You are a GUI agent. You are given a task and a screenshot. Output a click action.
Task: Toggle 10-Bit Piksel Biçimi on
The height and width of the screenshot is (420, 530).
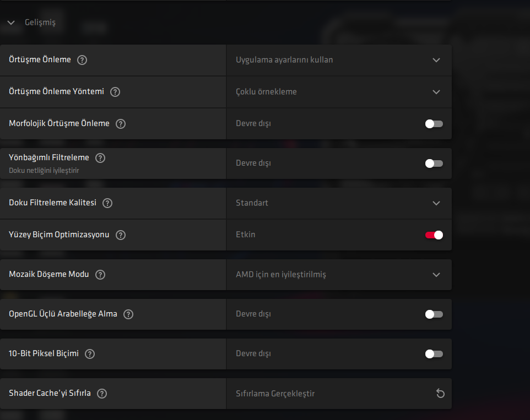click(434, 354)
